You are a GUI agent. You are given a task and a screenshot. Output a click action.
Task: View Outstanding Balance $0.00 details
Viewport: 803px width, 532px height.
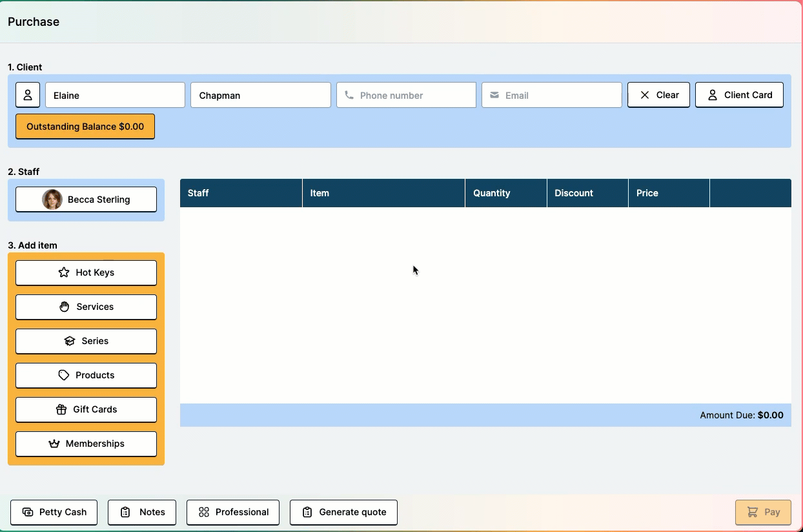point(85,127)
